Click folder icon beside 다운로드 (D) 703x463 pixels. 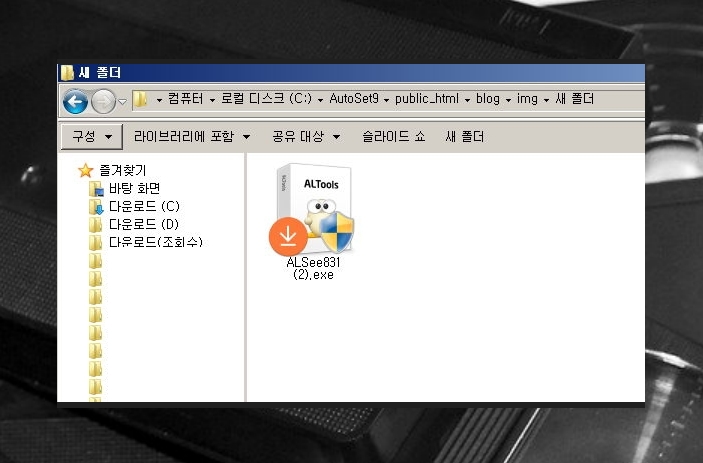coord(95,225)
